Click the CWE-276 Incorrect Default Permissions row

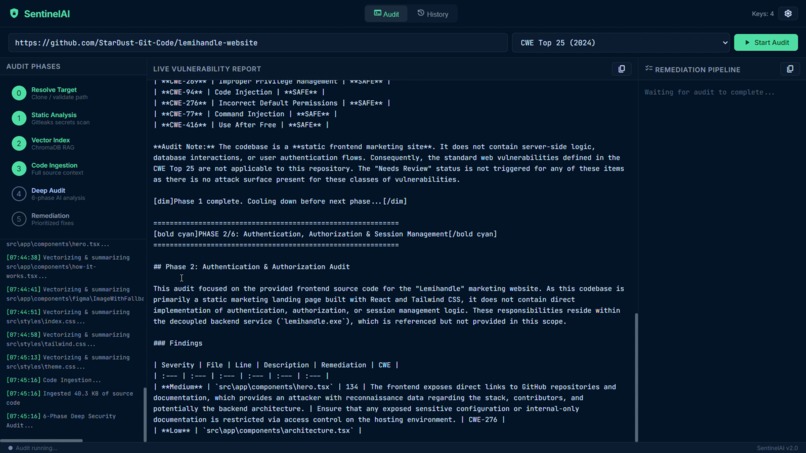pyautogui.click(x=272, y=103)
